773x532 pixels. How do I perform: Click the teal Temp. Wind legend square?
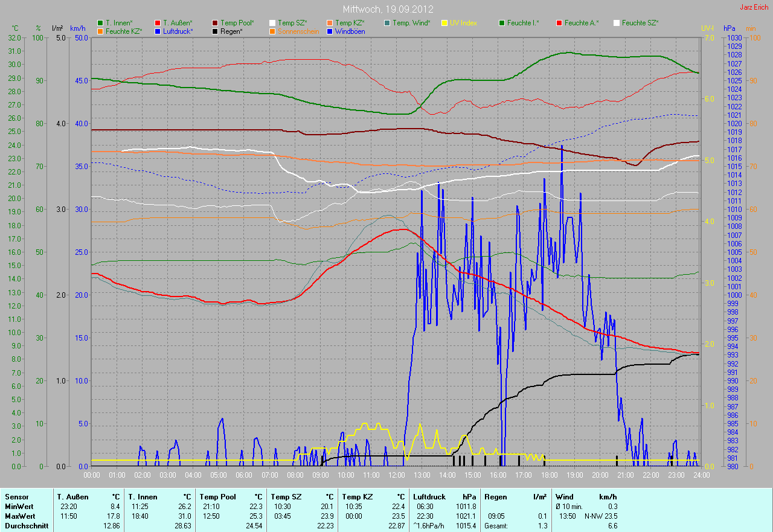[387, 22]
